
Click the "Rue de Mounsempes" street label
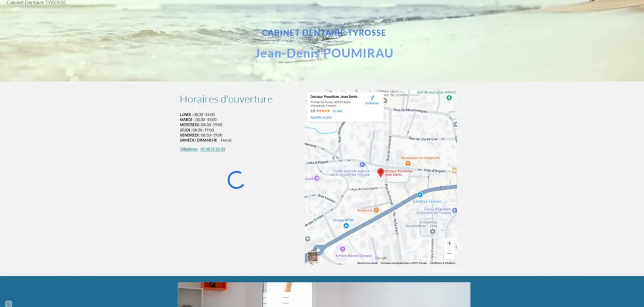(411, 111)
